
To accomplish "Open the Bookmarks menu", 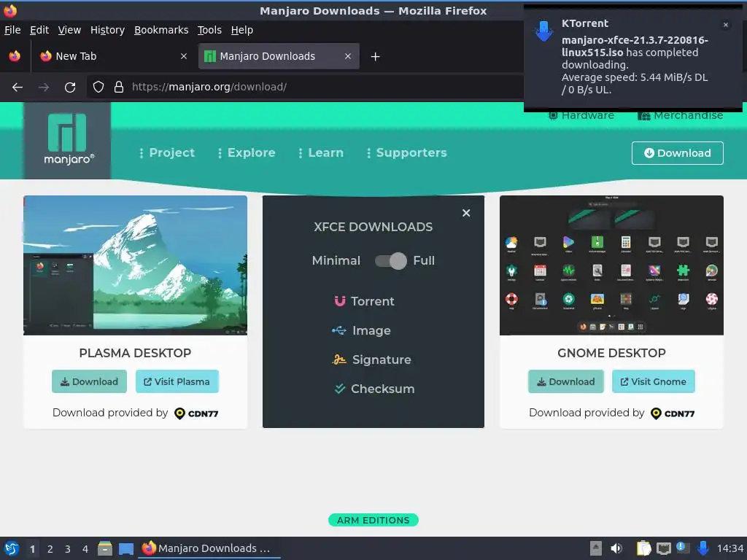I will 161,30.
